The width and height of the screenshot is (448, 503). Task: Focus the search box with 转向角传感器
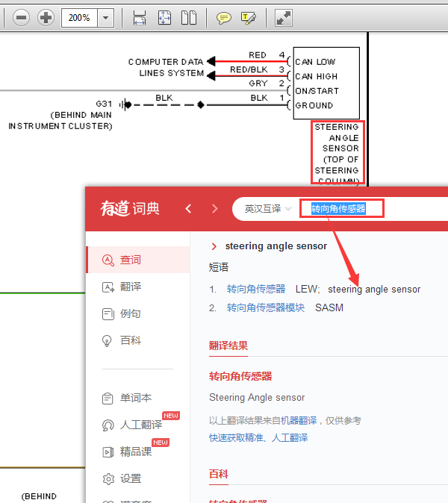pos(342,208)
